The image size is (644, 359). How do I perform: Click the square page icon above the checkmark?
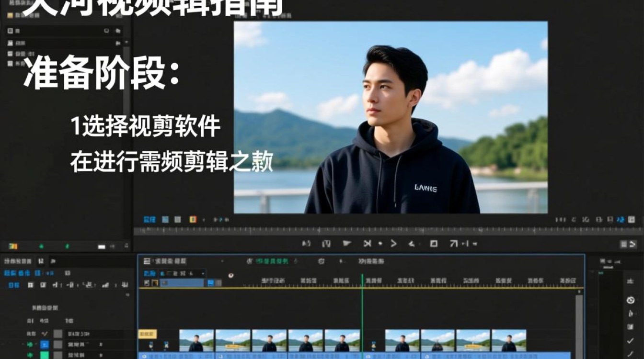click(631, 327)
